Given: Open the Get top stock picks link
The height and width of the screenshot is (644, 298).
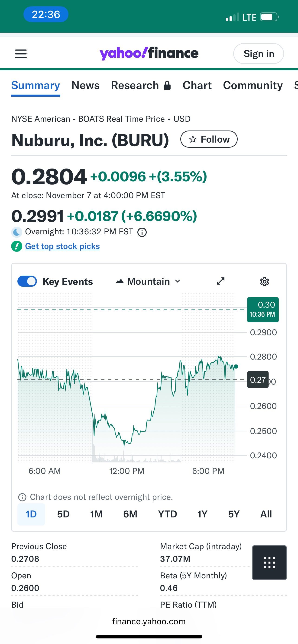Looking at the screenshot, I should [x=62, y=246].
